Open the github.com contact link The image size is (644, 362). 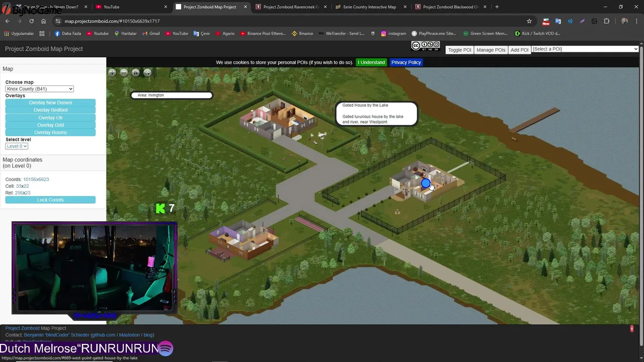105,335
